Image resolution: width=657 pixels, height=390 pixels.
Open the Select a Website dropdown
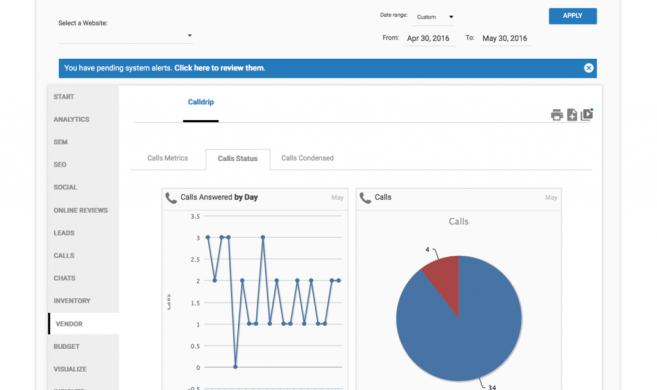click(x=125, y=36)
